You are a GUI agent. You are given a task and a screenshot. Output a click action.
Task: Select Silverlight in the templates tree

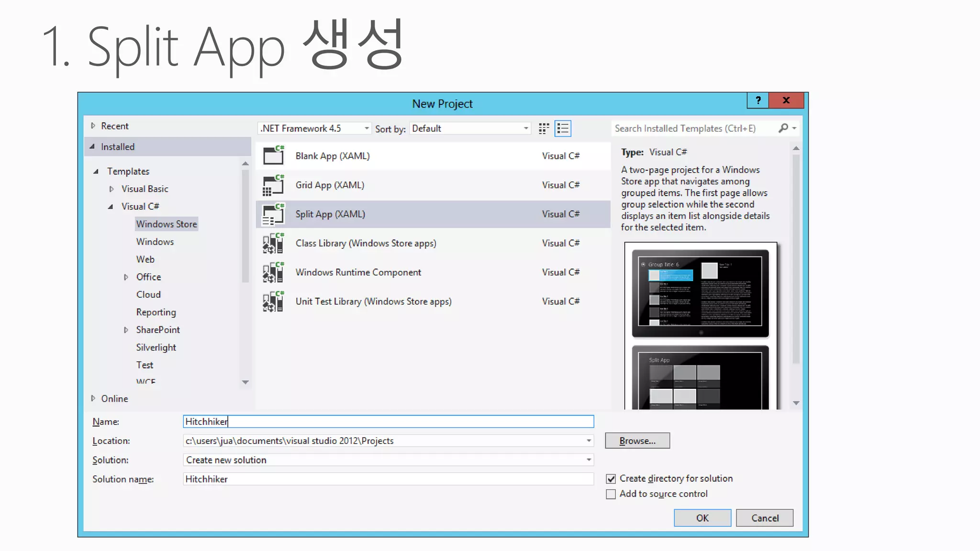pos(156,348)
